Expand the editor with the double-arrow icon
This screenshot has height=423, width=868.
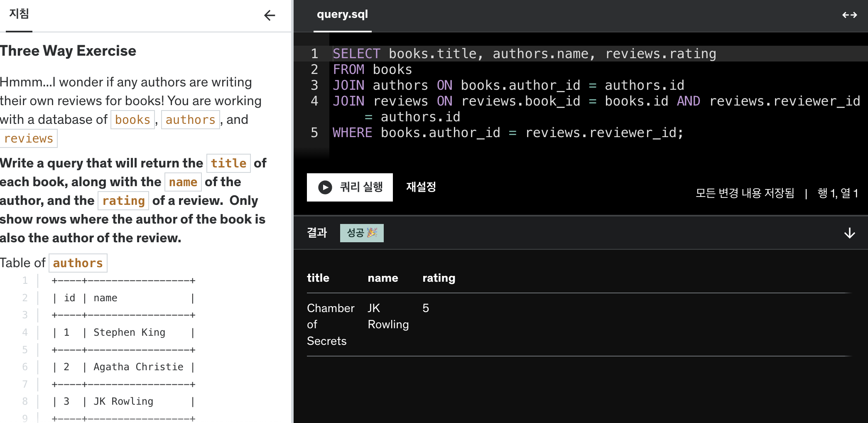(849, 15)
